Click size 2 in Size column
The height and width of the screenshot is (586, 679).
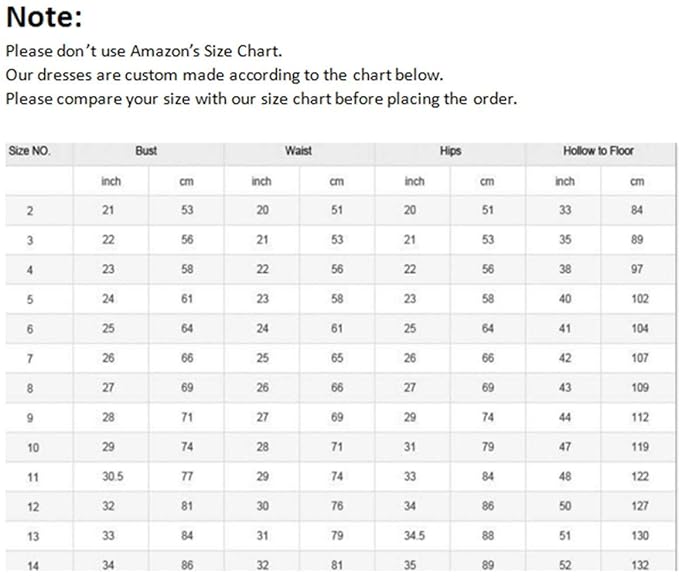point(30,211)
